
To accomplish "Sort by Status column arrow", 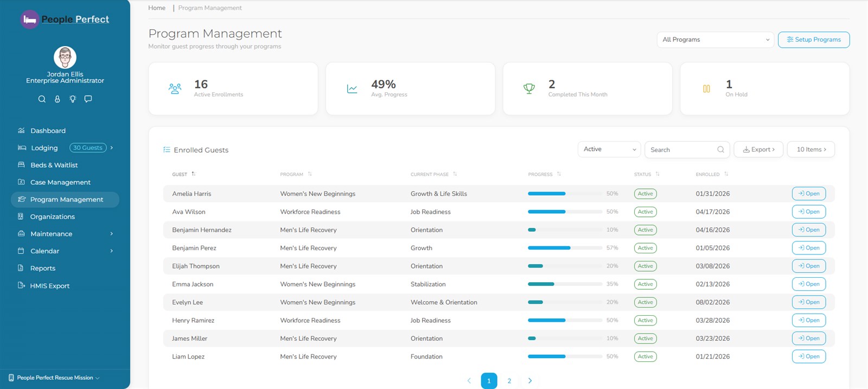I will click(x=658, y=174).
